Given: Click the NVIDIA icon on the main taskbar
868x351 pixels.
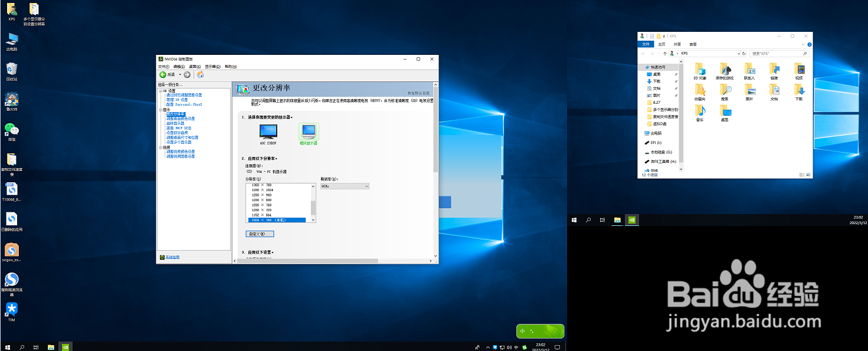Looking at the screenshot, I should [67, 347].
